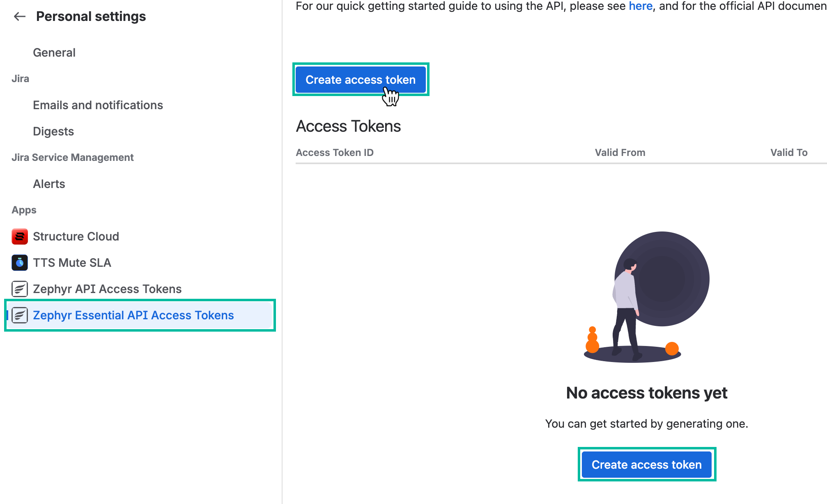Click the TTS Mute SLA timer icon

(x=20, y=263)
